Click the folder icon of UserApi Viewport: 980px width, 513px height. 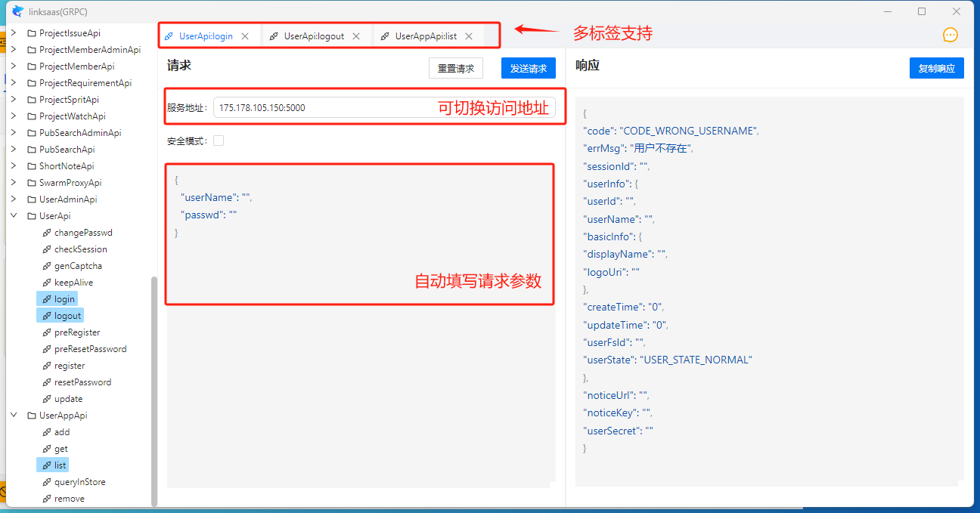32,216
